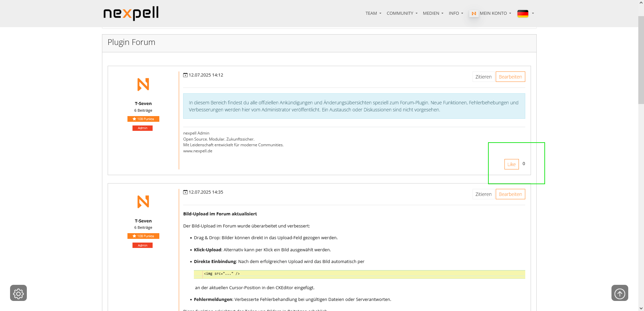Click calendar icon beside 12.07.2025 14:35
The width and height of the screenshot is (644, 311).
pyautogui.click(x=185, y=192)
